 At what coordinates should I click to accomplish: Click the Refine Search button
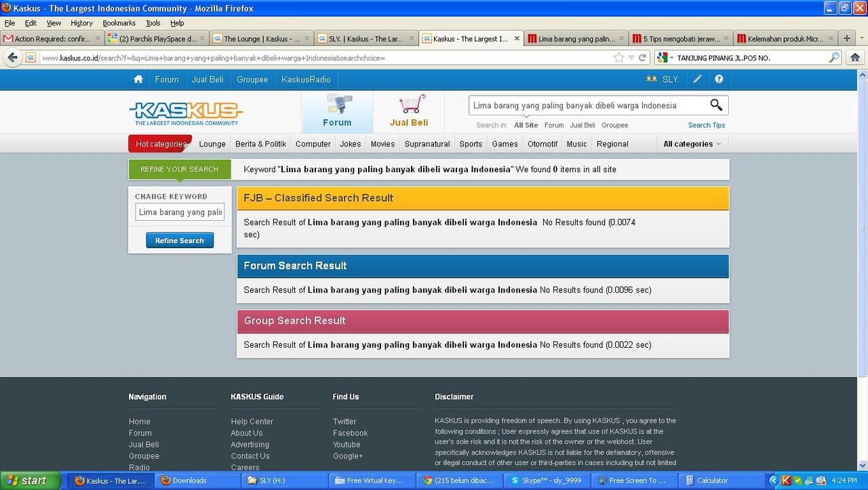pyautogui.click(x=180, y=241)
